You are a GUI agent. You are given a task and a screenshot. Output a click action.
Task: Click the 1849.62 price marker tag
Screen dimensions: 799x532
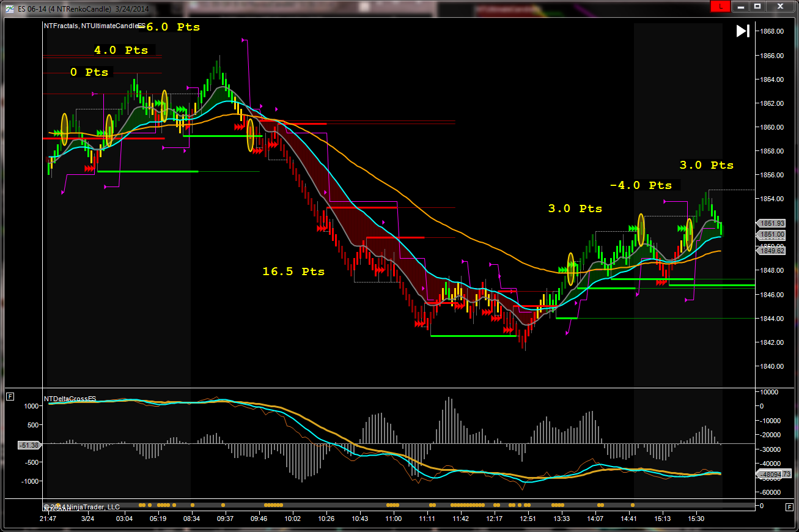[x=772, y=250]
